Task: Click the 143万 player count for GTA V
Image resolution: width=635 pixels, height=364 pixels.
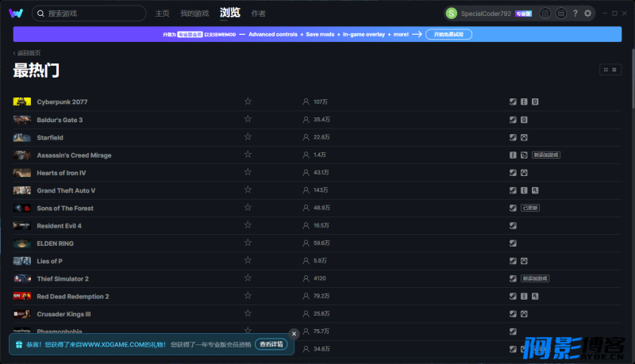Action: pyautogui.click(x=321, y=190)
